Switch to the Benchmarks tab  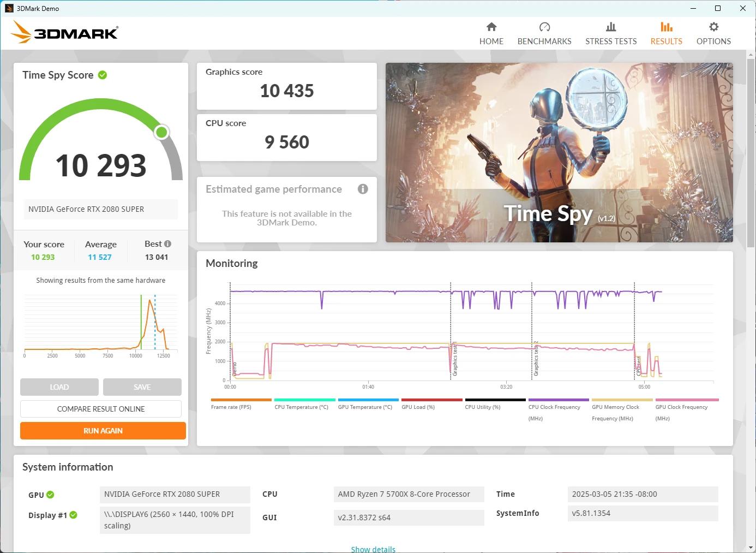(544, 26)
